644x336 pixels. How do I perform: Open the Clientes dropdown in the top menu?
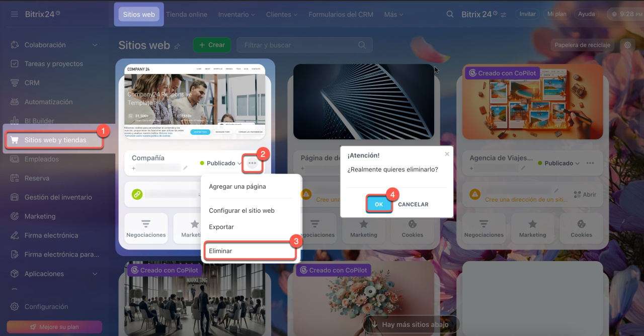pos(281,15)
